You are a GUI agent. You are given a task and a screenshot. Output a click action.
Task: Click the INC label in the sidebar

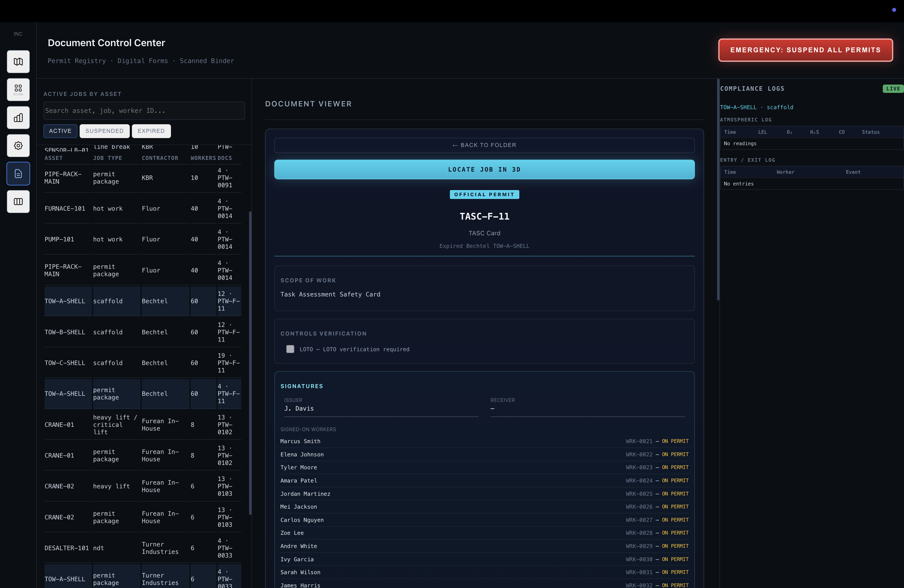(x=18, y=34)
